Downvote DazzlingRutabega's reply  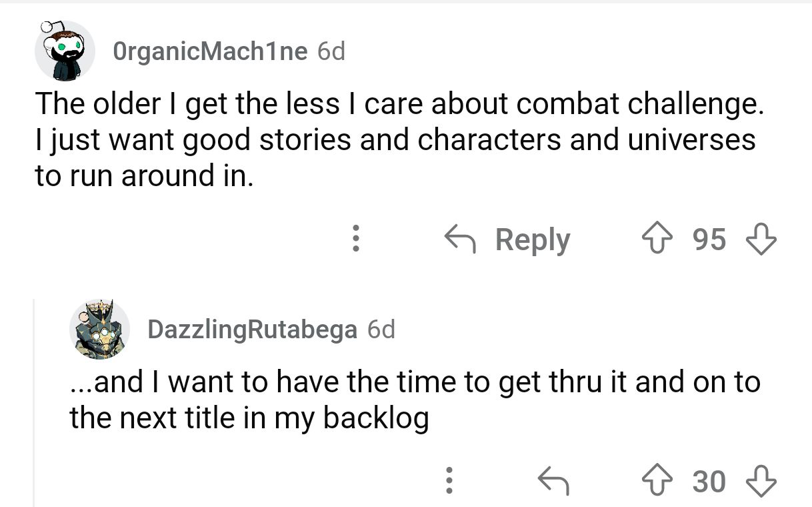click(762, 481)
